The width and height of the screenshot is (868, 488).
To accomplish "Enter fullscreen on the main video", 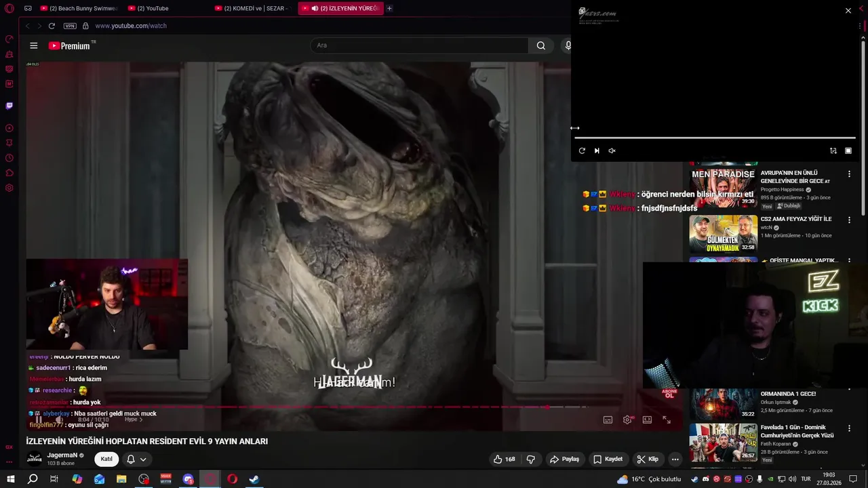I will click(667, 420).
